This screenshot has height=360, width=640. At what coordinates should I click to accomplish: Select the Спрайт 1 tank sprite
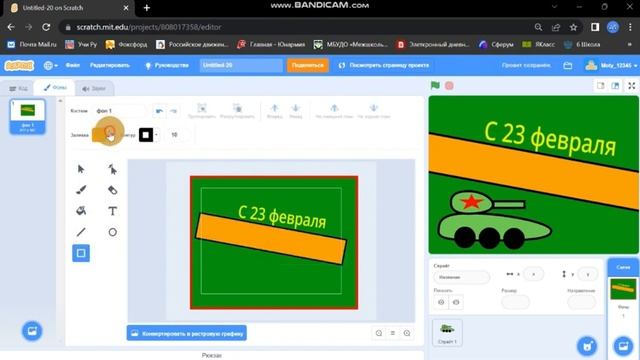click(x=447, y=333)
